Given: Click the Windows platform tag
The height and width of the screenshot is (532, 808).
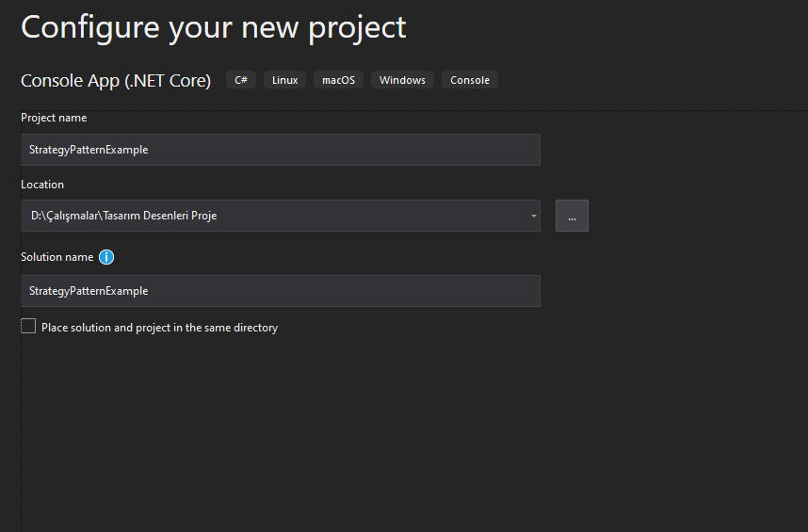Looking at the screenshot, I should pyautogui.click(x=402, y=80).
